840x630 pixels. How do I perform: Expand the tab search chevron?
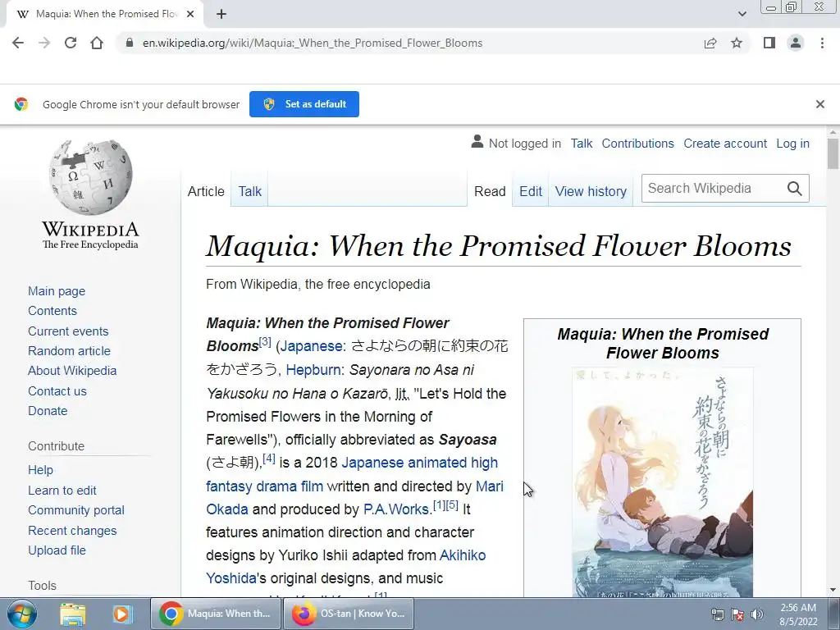coord(742,14)
